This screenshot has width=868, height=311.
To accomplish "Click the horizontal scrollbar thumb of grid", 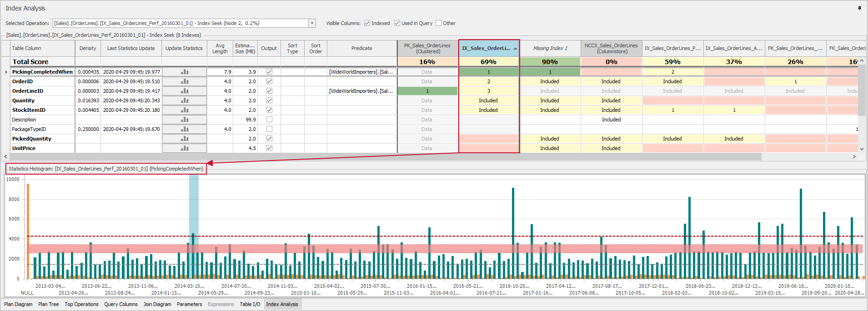I will 386,156.
